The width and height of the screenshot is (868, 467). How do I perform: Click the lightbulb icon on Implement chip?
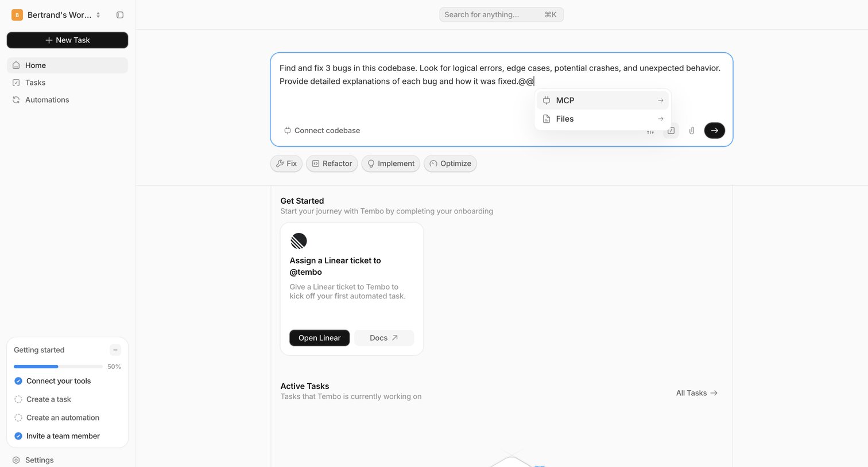[371, 164]
